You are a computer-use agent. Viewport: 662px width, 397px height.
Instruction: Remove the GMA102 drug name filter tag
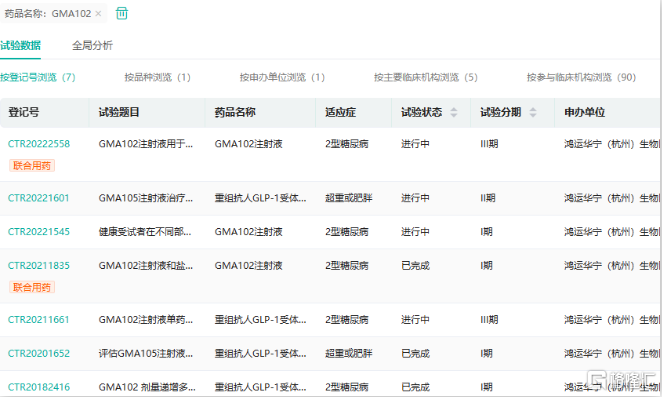98,14
